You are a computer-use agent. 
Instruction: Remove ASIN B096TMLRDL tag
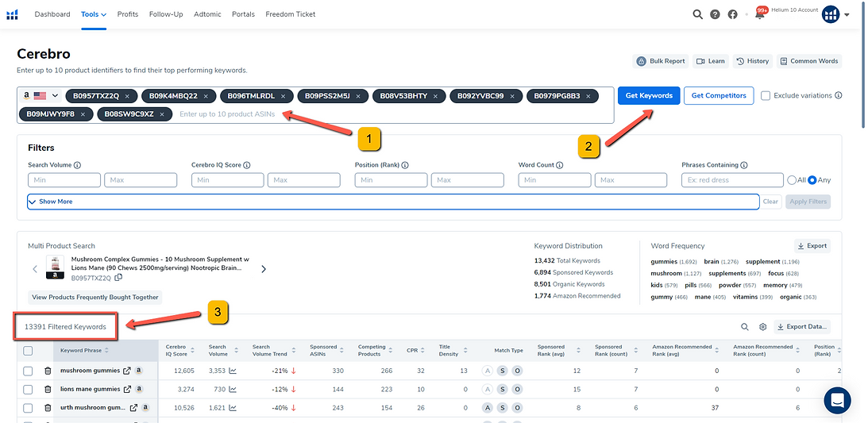coord(283,96)
